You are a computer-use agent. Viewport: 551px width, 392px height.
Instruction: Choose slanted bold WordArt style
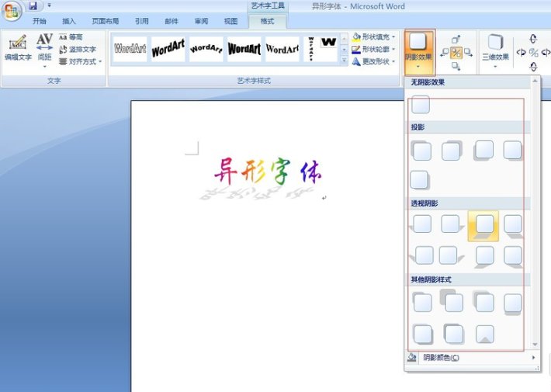[168, 49]
